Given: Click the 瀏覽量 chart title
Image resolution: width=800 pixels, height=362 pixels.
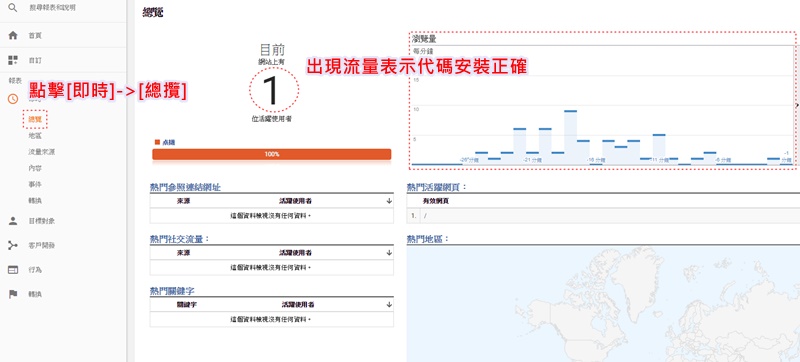Looking at the screenshot, I should 424,39.
